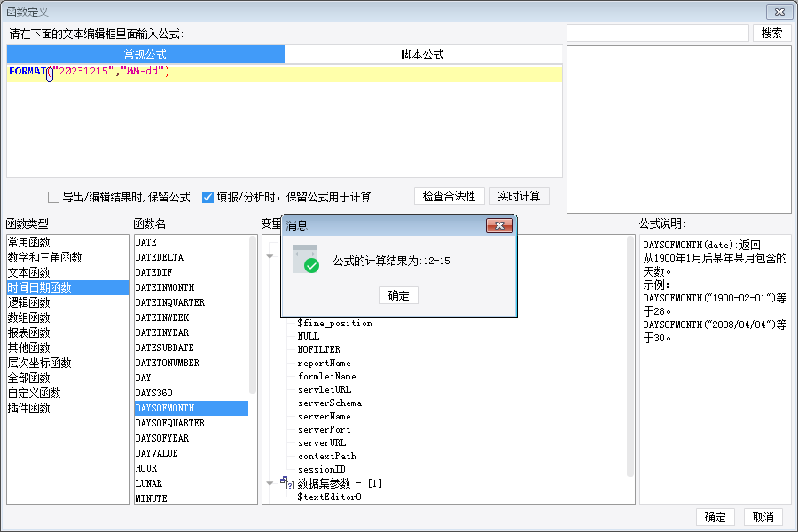Select the $textEditor0 parameter
The height and width of the screenshot is (532, 798).
tap(329, 497)
